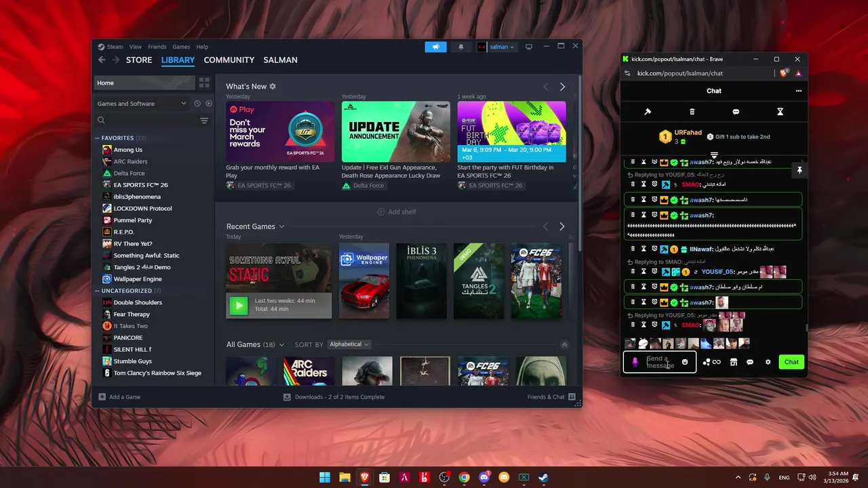Image resolution: width=868 pixels, height=488 pixels.
Task: Delete llNawaf's message with trash icon
Action: 633,249
